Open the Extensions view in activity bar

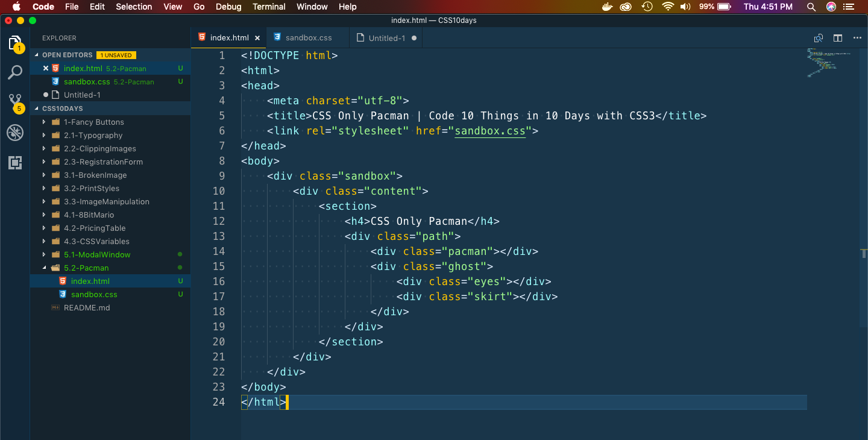click(x=15, y=162)
